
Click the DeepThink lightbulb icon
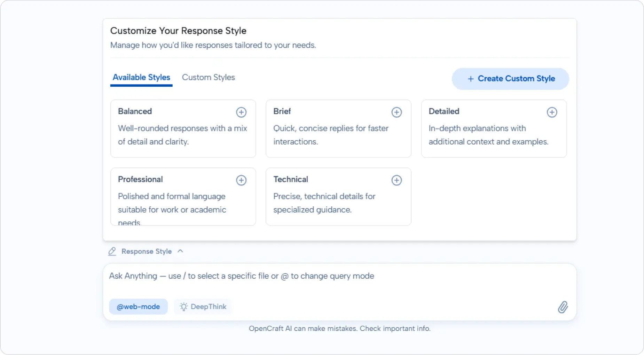(x=184, y=307)
